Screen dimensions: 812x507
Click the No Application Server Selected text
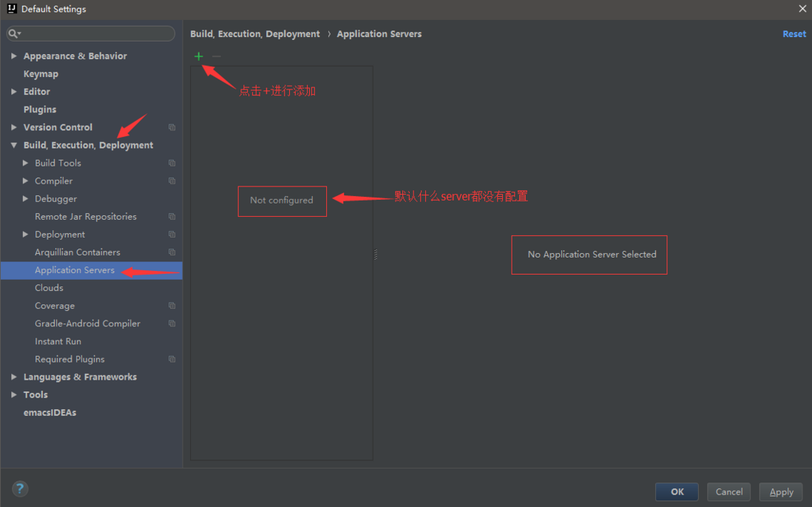pos(592,255)
